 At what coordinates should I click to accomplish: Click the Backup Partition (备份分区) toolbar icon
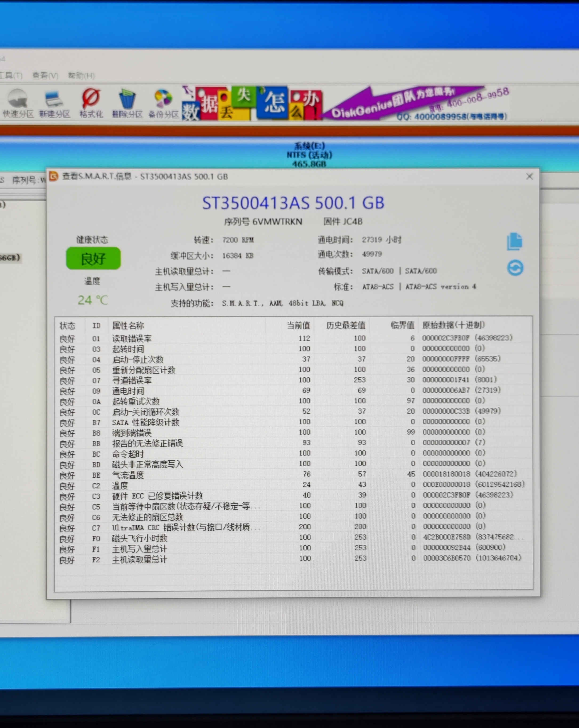click(x=163, y=104)
